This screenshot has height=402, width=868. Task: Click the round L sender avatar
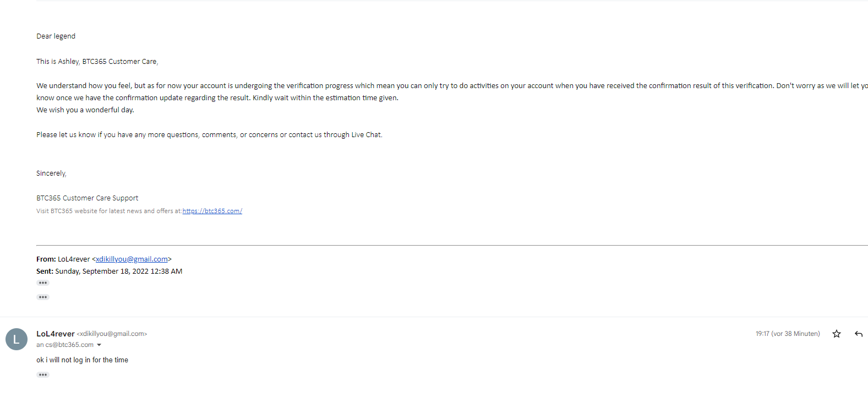[17, 339]
